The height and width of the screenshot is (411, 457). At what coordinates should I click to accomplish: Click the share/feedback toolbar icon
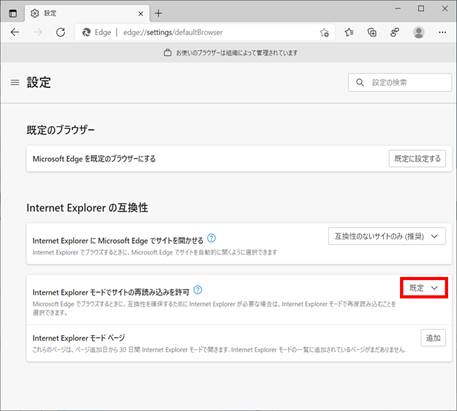coord(395,32)
